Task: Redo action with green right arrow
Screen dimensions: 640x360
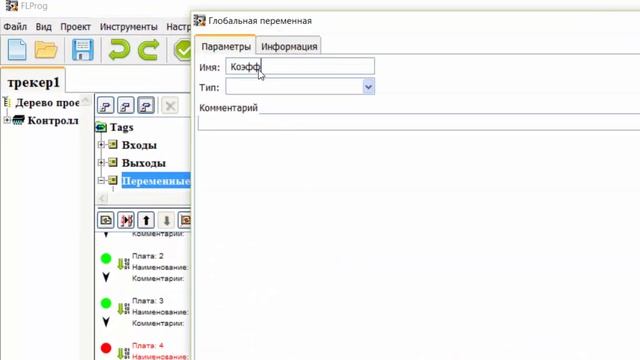Action: (x=149, y=50)
